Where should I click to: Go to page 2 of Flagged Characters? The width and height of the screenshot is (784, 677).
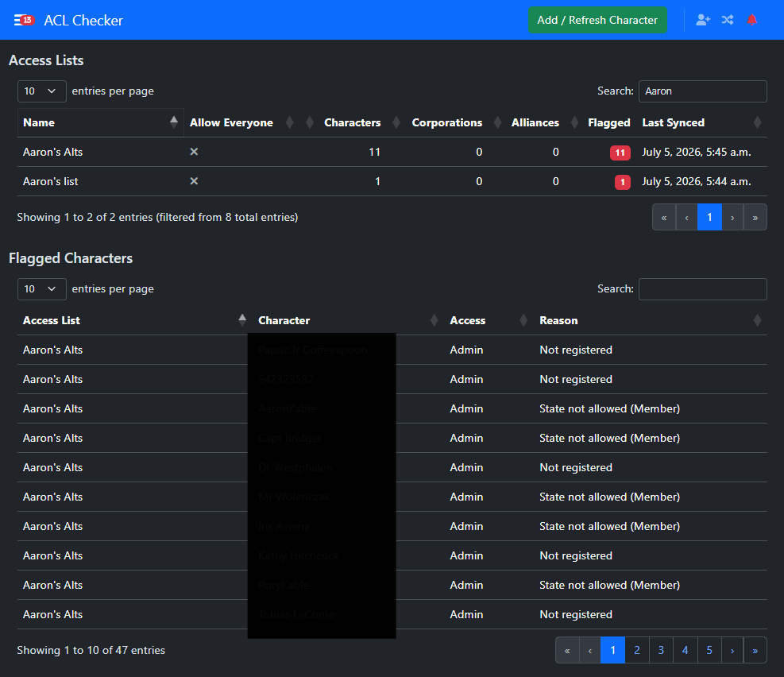(x=637, y=650)
